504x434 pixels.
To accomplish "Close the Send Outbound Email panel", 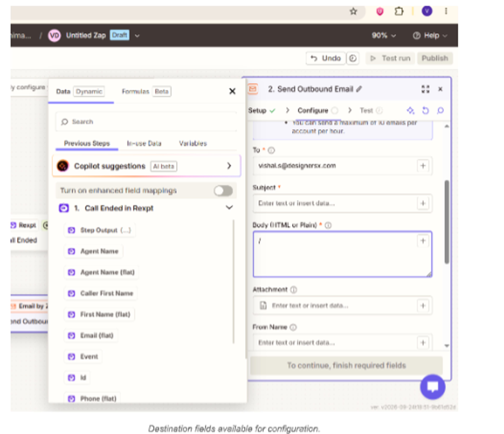I will [x=440, y=89].
